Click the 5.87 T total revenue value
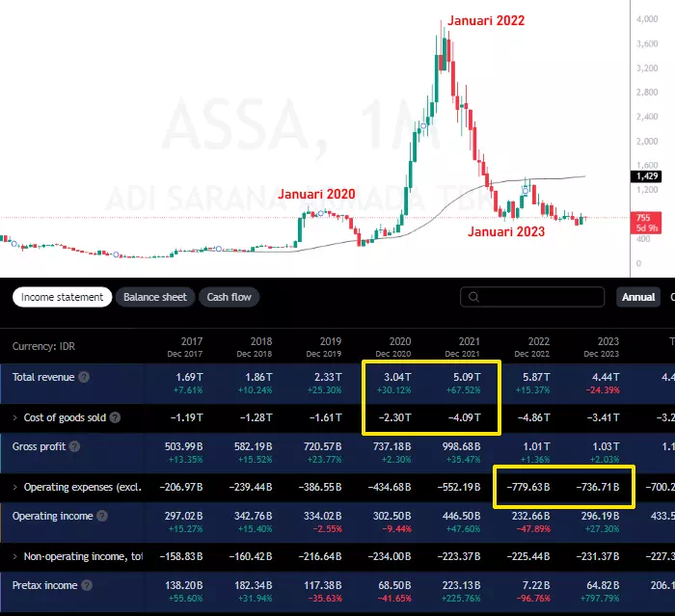Viewport: 675px width, 616px height. (536, 378)
